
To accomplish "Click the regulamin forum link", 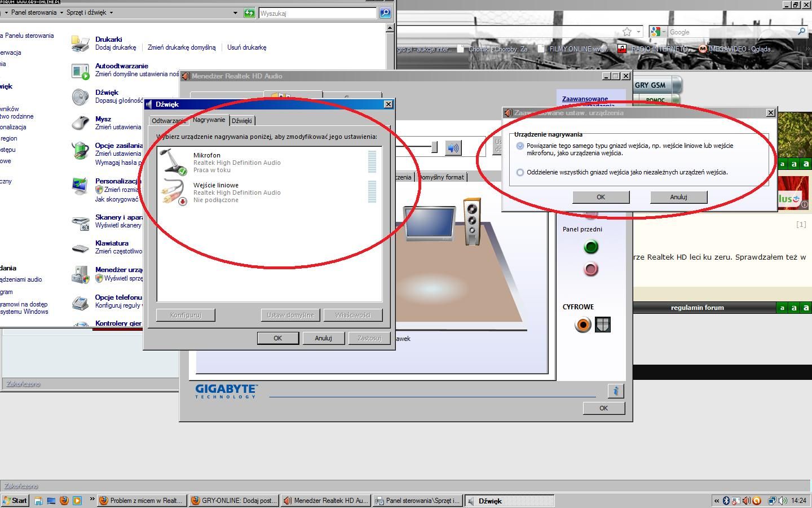I will [x=697, y=308].
